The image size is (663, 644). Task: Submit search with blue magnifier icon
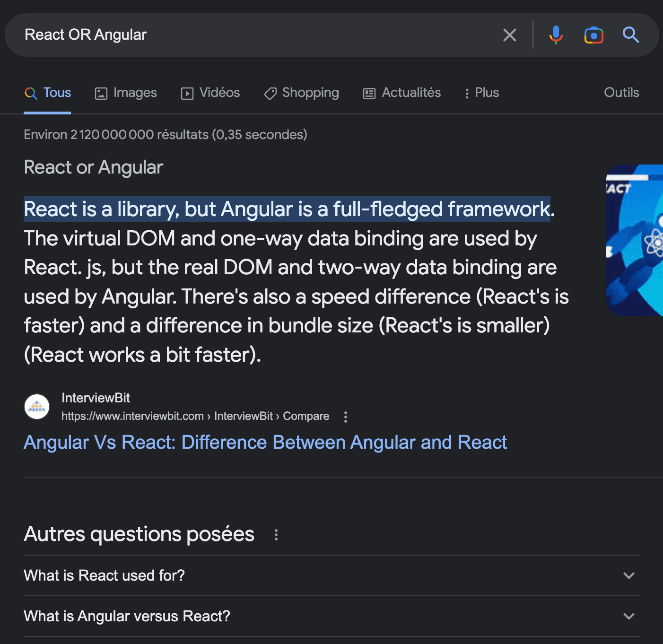pos(631,35)
